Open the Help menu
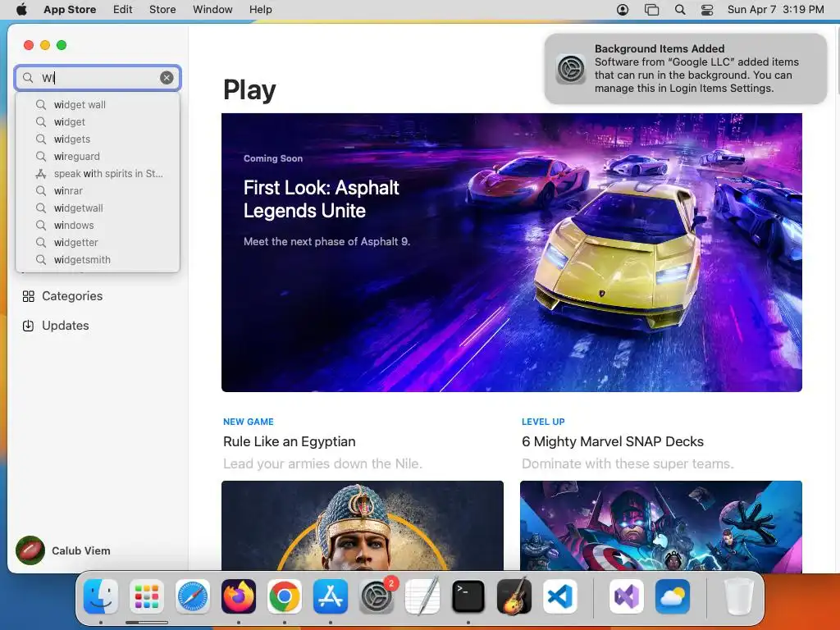Screen dimensions: 840x630 pyautogui.click(x=260, y=10)
